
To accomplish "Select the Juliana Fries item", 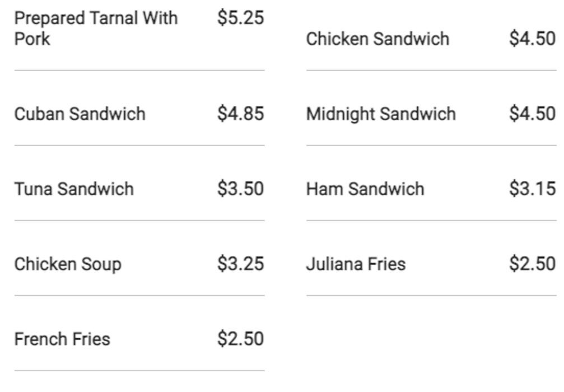I will pos(356,264).
